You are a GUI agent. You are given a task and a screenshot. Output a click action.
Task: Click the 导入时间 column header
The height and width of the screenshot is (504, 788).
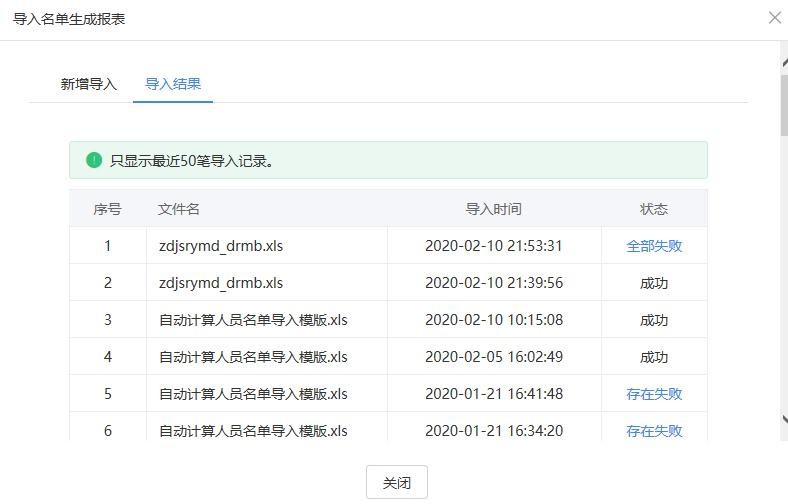(x=494, y=209)
